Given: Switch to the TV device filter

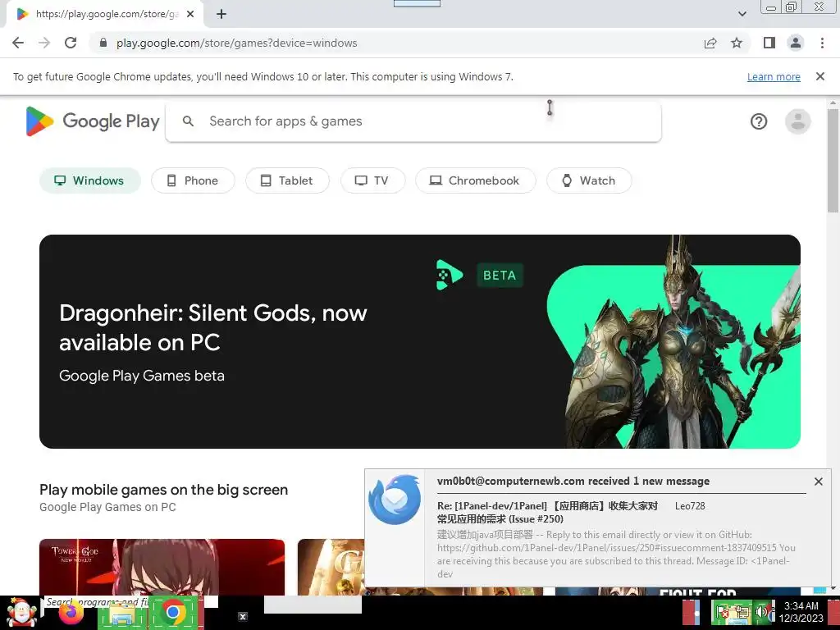Looking at the screenshot, I should pos(373,180).
